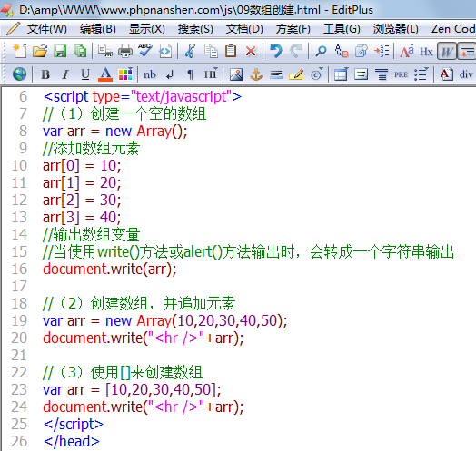Click the arr[2] = 30; line
The height and width of the screenshot is (451, 476).
point(82,201)
